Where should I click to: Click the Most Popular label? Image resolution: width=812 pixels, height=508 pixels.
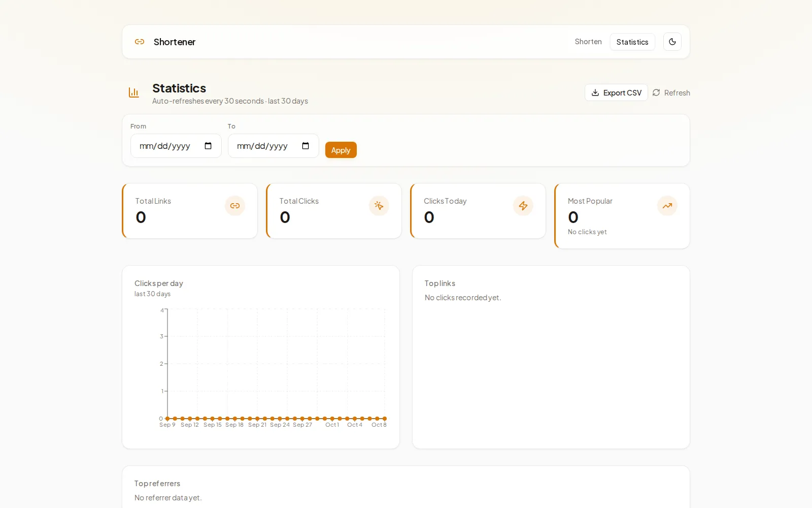(590, 201)
